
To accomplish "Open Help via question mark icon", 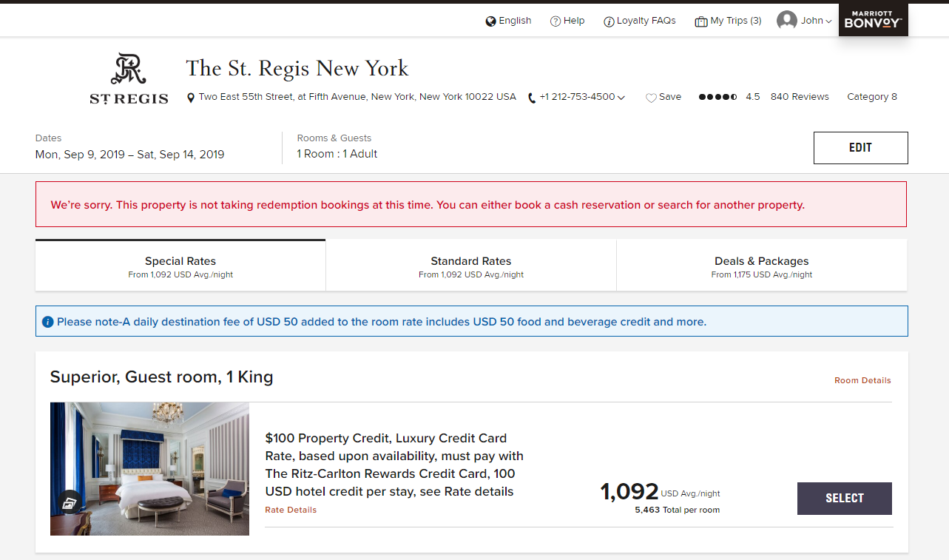I will pyautogui.click(x=555, y=21).
